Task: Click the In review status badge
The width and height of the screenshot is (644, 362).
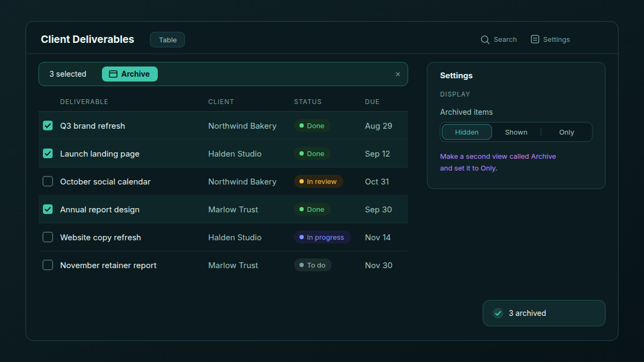Action: (x=318, y=181)
